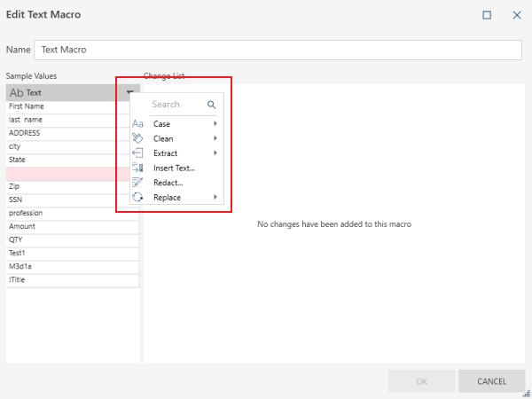The height and width of the screenshot is (399, 532).
Task: Expand the Replace submenu arrow
Action: 215,197
